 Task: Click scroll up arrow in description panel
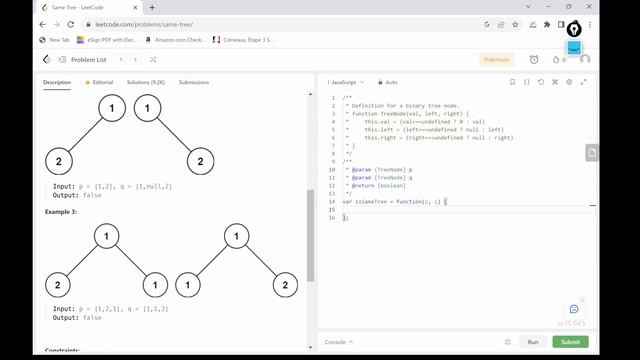(311, 94)
